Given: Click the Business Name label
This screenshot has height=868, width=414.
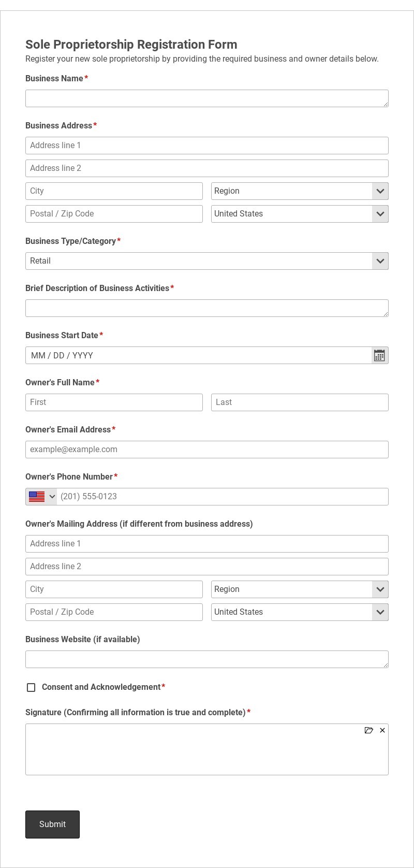Looking at the screenshot, I should pyautogui.click(x=54, y=79).
